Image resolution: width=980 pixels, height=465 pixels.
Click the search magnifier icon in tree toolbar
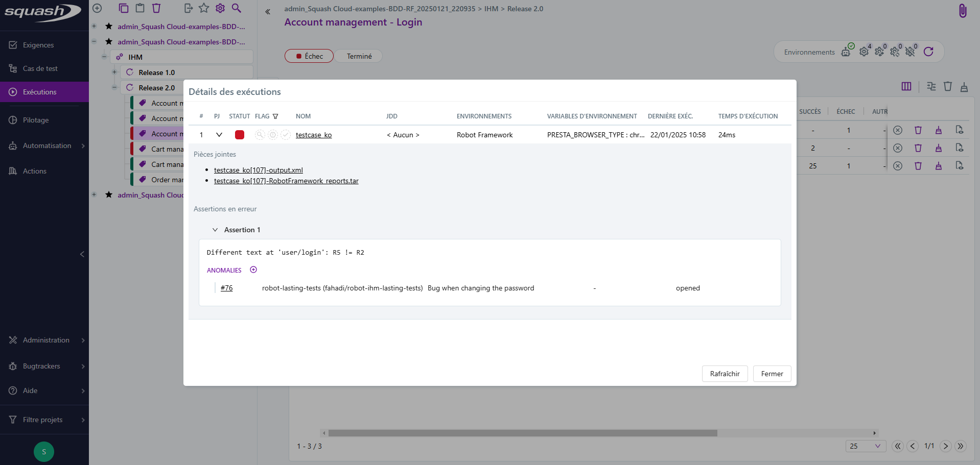236,8
